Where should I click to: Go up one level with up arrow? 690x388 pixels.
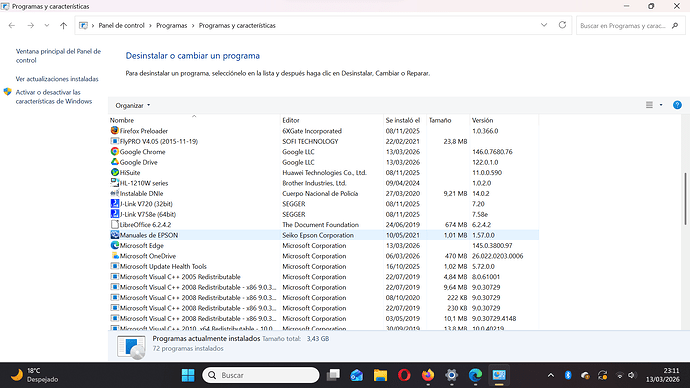click(x=63, y=26)
